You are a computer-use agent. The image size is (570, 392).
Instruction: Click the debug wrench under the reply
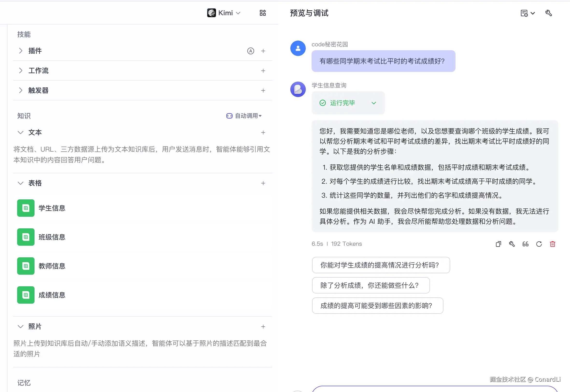click(x=512, y=244)
